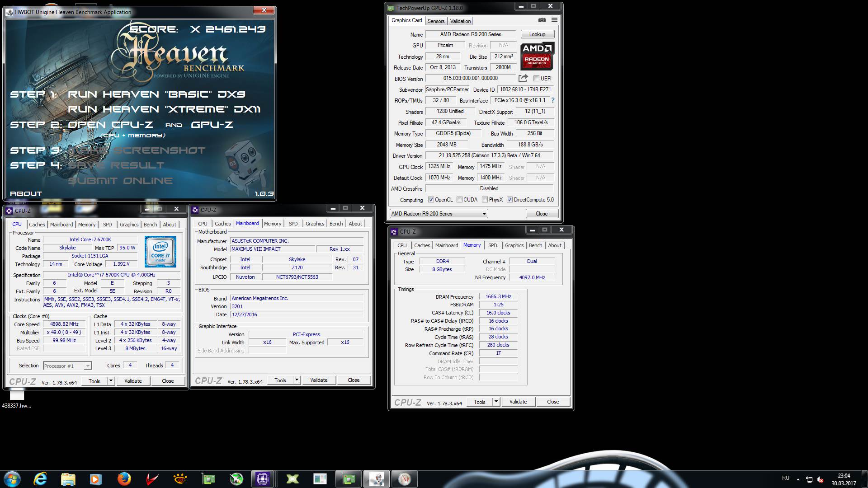Click the red checkmark taskbar icon
The width and height of the screenshot is (868, 488).
[x=152, y=479]
